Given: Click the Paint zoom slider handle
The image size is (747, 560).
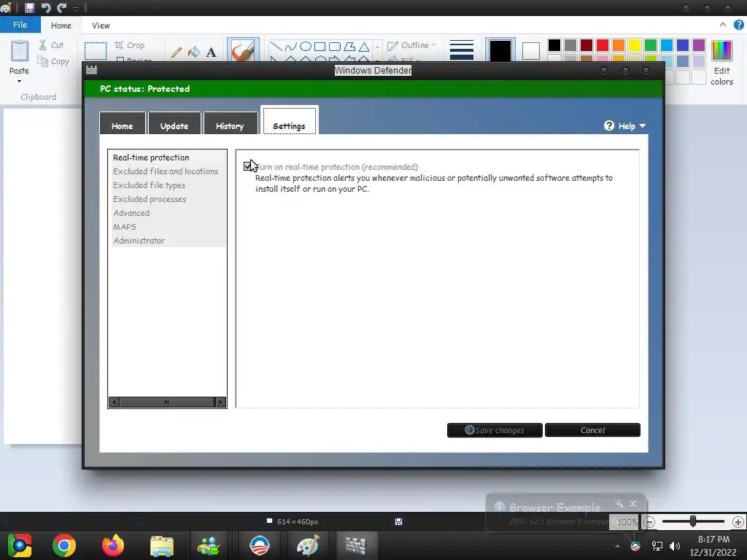Looking at the screenshot, I should 693,521.
